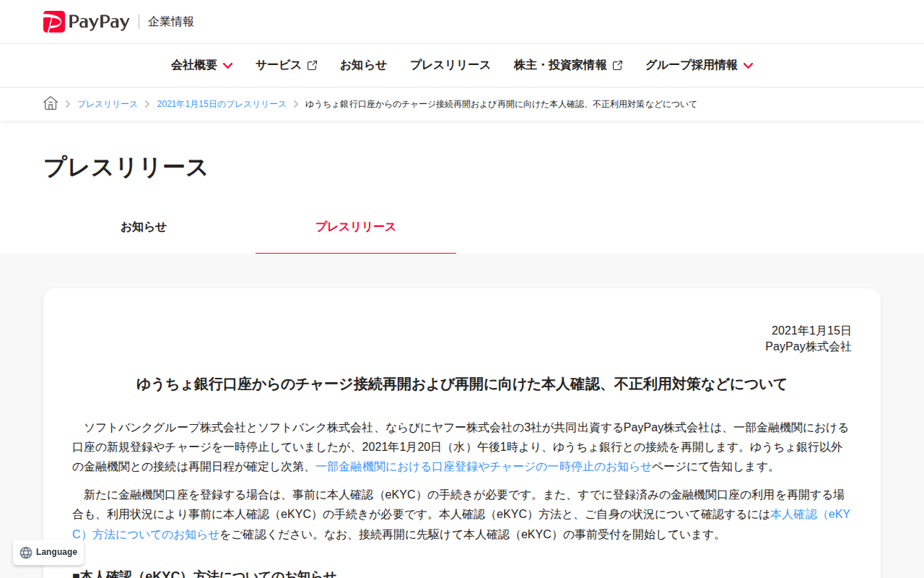Click PayPay株式会社 under the date
This screenshot has width=924, height=578.
pyautogui.click(x=808, y=347)
